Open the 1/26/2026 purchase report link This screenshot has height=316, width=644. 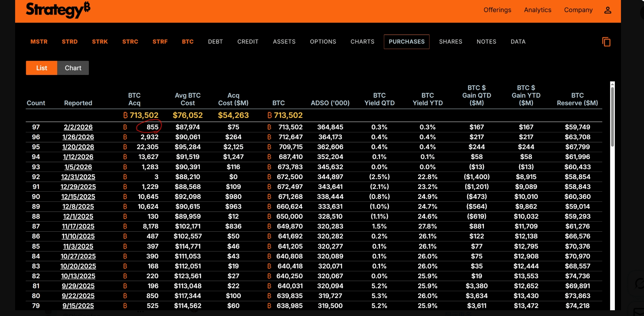tap(78, 137)
